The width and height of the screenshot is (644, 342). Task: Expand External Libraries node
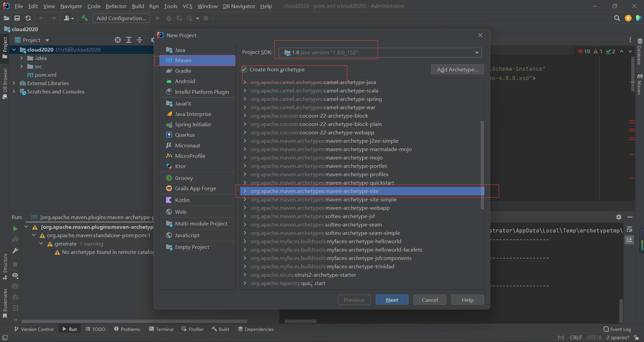(14, 83)
